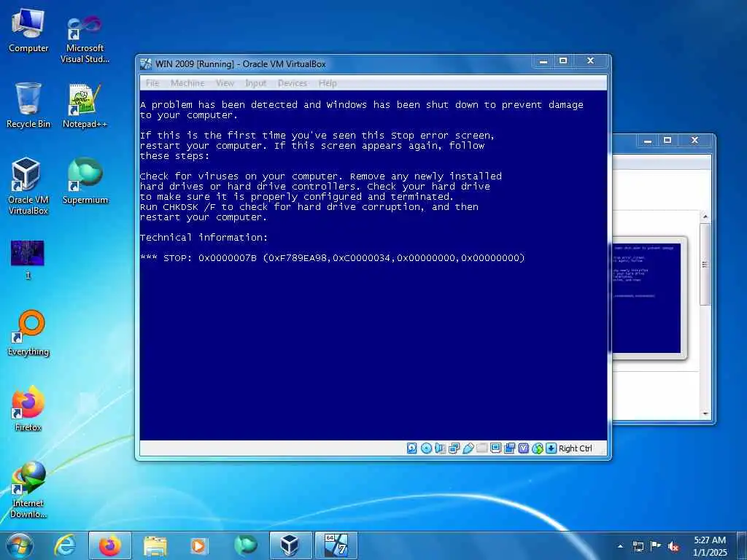This screenshot has height=560, width=747.
Task: Click the mouse integration icon in status bar
Action: (538, 448)
